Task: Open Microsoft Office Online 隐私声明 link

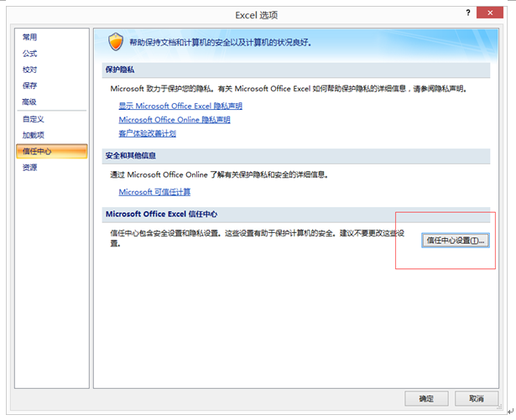Action: point(175,120)
